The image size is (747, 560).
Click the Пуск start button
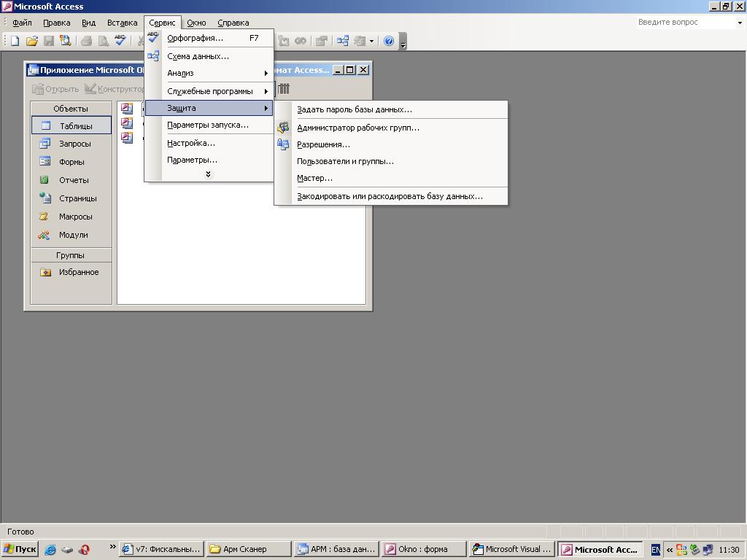coord(20,550)
